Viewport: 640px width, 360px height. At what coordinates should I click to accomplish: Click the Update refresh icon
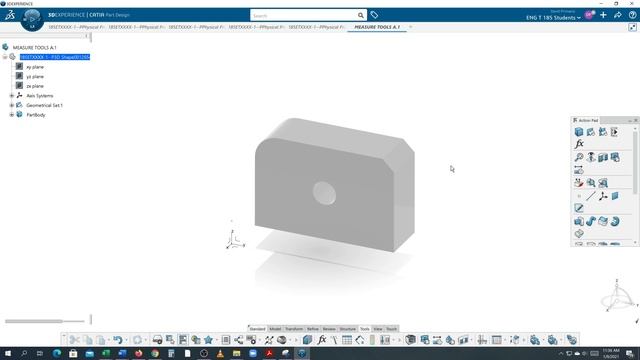(x=138, y=340)
